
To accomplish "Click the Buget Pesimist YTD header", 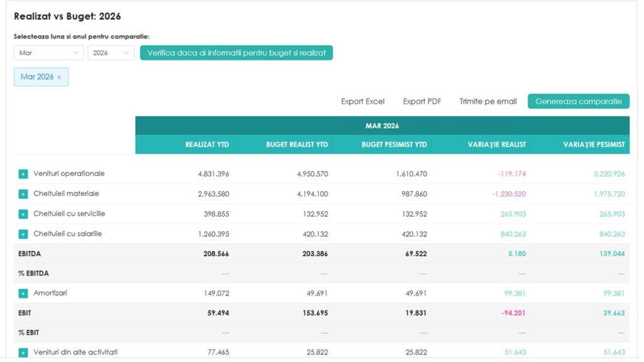I will (394, 145).
